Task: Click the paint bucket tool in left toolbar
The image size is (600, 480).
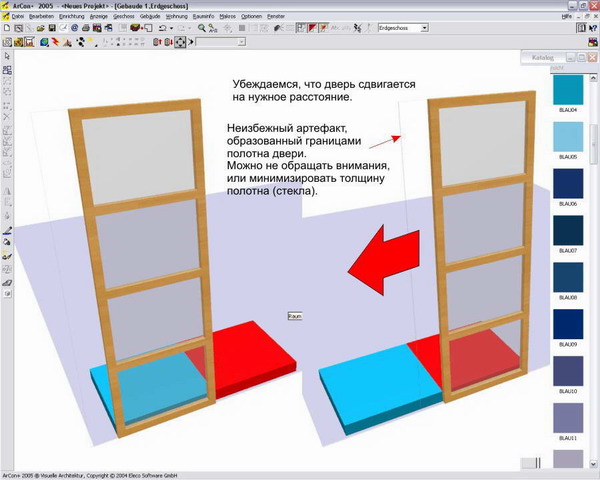Action: (x=7, y=241)
